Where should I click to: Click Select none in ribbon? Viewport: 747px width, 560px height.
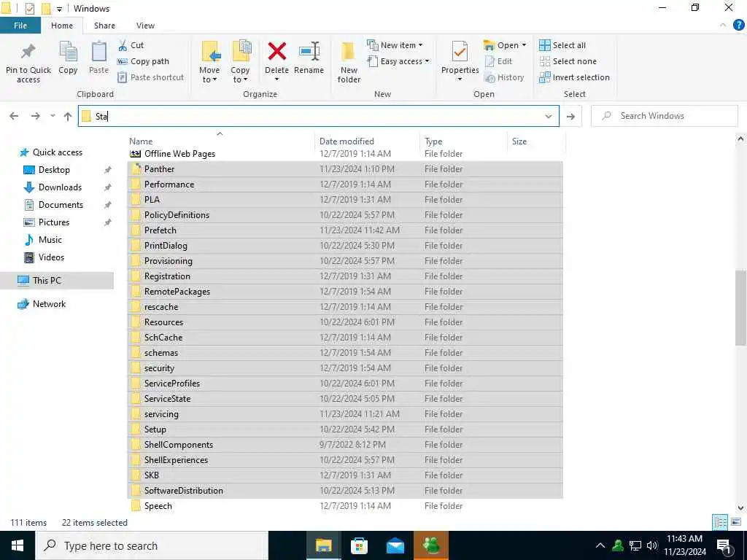pos(568,61)
